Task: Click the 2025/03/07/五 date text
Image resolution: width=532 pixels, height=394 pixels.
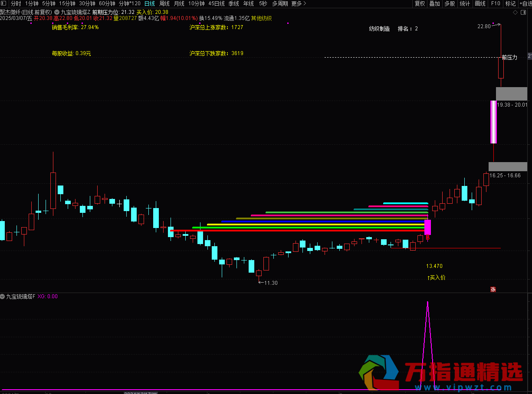Action: pyautogui.click(x=16, y=18)
